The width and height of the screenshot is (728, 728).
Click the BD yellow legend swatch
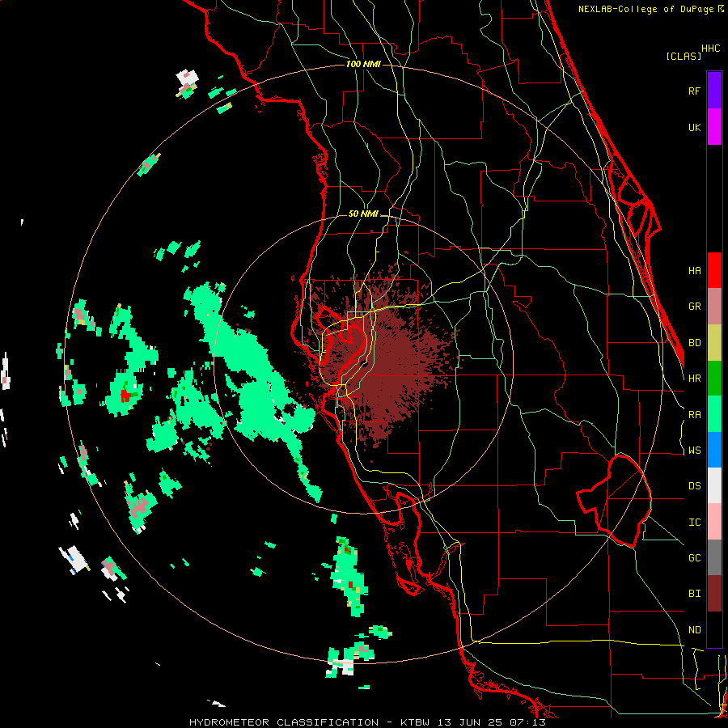coord(714,343)
